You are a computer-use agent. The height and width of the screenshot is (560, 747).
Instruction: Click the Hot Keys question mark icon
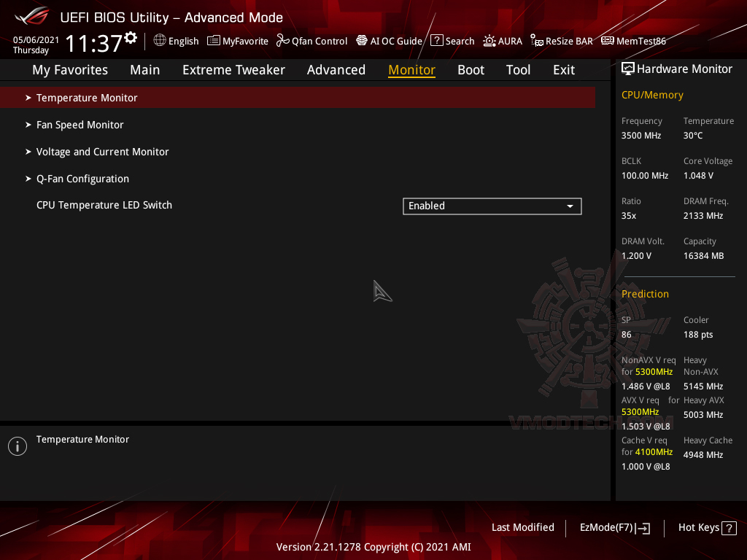[x=729, y=528]
